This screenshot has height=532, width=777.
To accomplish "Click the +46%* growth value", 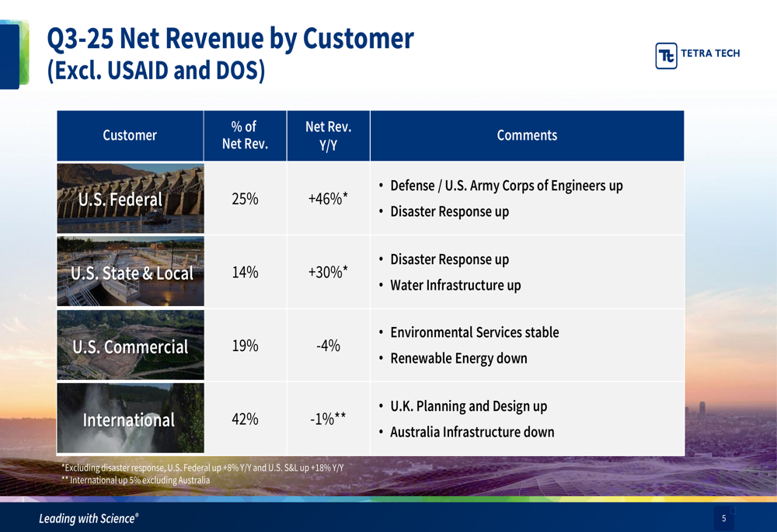I will pyautogui.click(x=328, y=199).
